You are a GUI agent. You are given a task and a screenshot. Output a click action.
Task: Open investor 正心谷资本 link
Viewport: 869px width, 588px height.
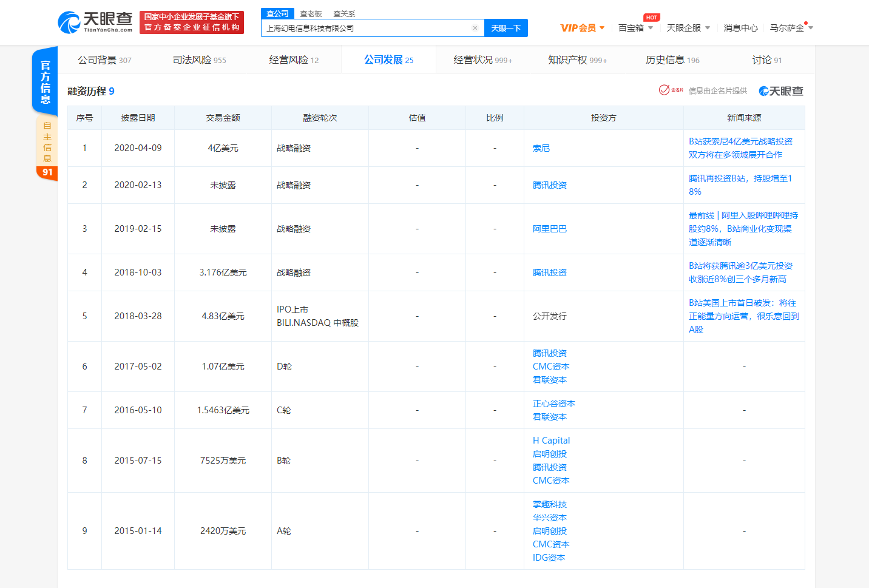pos(554,404)
